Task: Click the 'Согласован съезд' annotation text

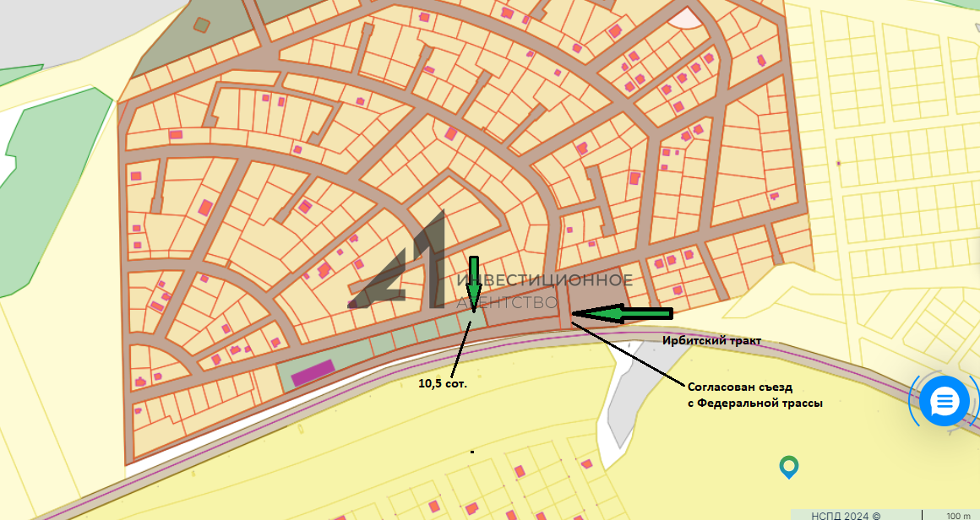Action: coord(740,387)
